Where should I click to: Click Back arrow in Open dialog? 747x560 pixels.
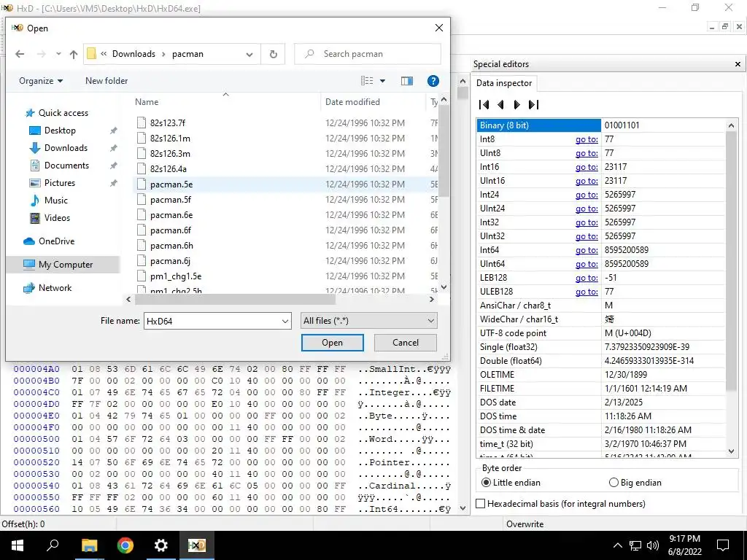click(20, 54)
